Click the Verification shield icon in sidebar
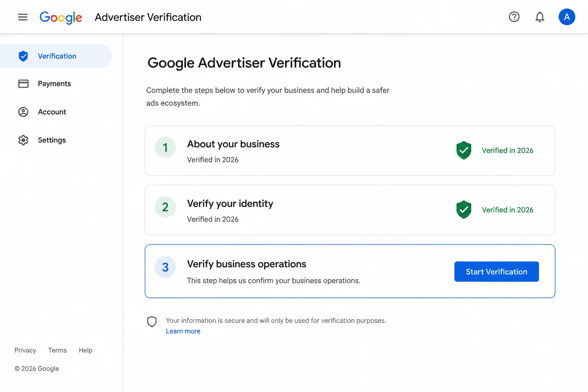 click(23, 56)
